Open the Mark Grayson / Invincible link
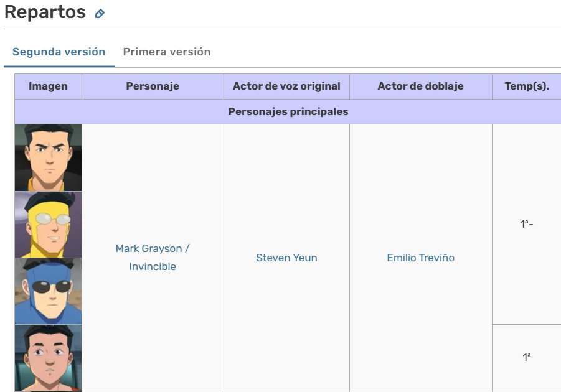This screenshot has width=561, height=392. (153, 258)
